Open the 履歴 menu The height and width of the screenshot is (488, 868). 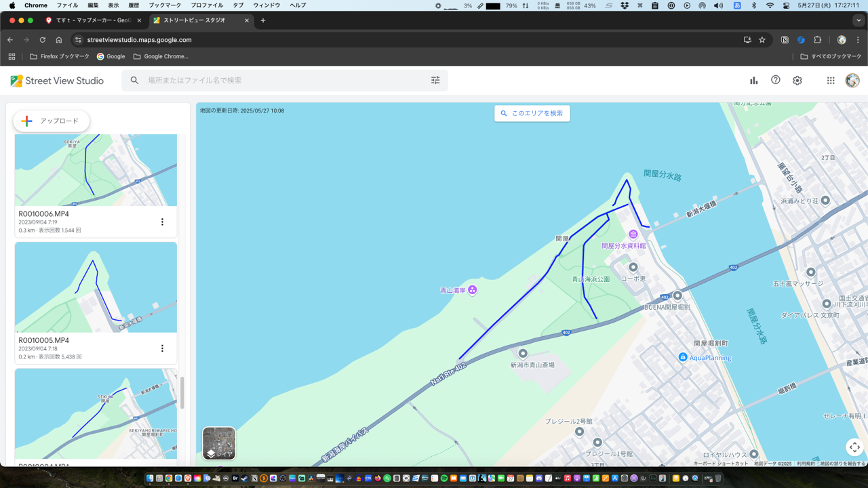134,5
